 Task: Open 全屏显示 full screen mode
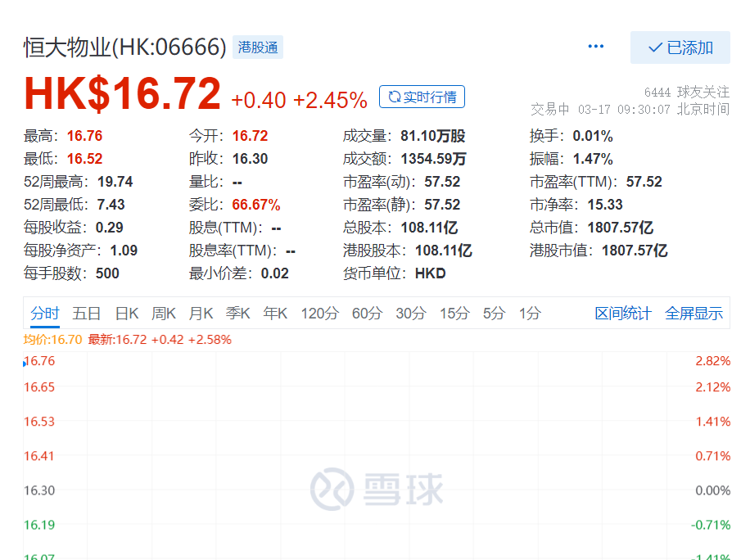click(694, 313)
